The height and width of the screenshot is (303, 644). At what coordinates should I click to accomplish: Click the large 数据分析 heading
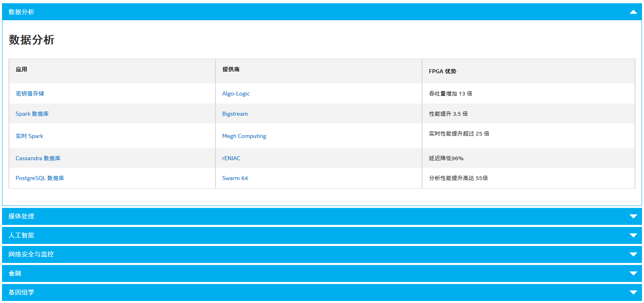(32, 40)
